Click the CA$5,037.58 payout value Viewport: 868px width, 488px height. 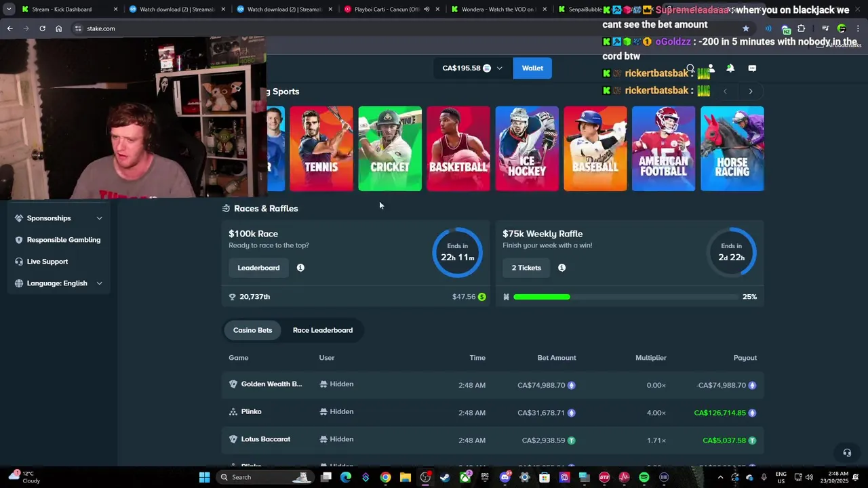[x=724, y=441]
